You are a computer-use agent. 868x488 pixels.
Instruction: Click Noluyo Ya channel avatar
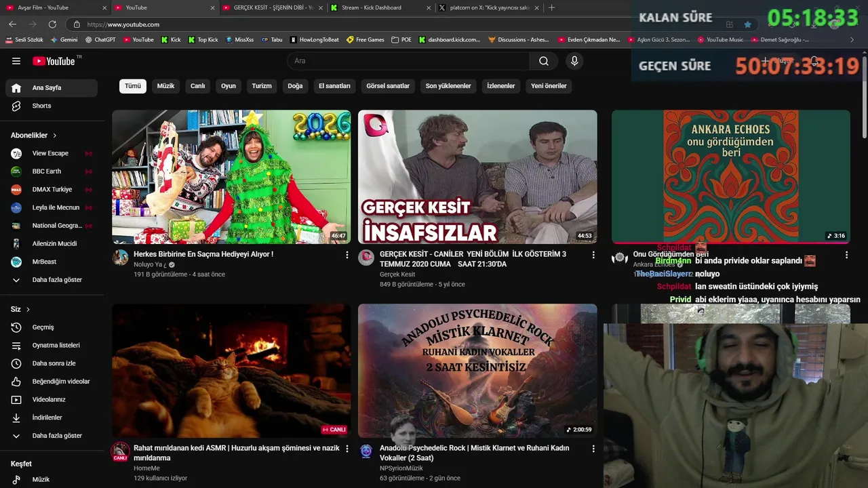point(121,258)
